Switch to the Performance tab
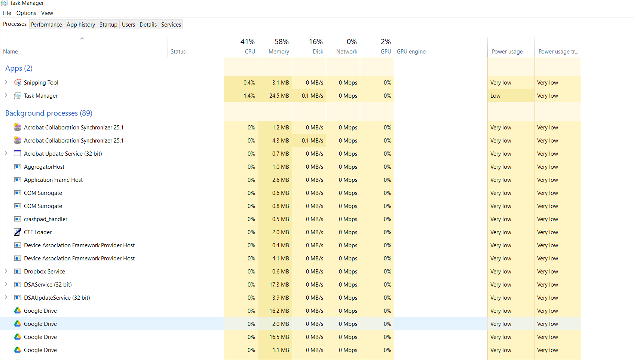 click(46, 25)
